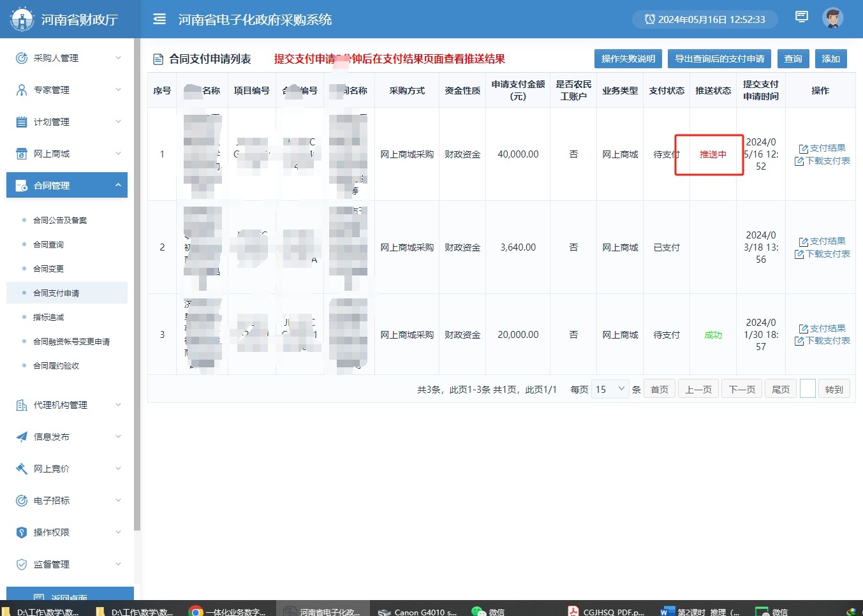Click the green 成功 push status
Viewport: 863px width, 616px height.
click(713, 335)
